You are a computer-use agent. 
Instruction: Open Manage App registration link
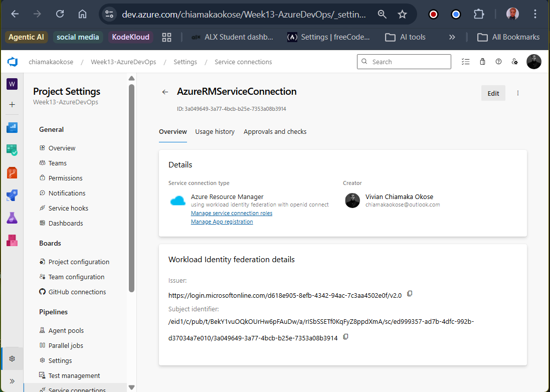point(222,222)
